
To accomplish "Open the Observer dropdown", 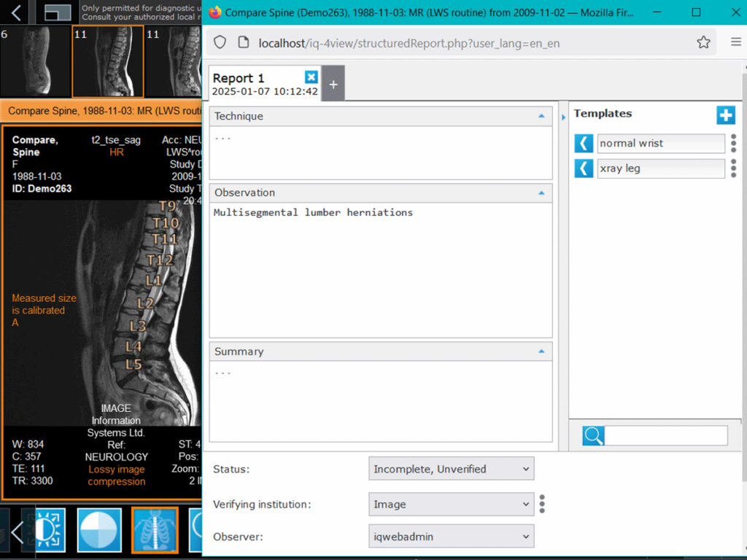I will point(451,536).
